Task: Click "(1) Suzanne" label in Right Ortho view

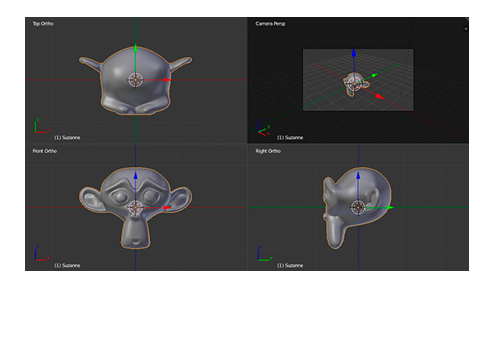Action: 290,265
